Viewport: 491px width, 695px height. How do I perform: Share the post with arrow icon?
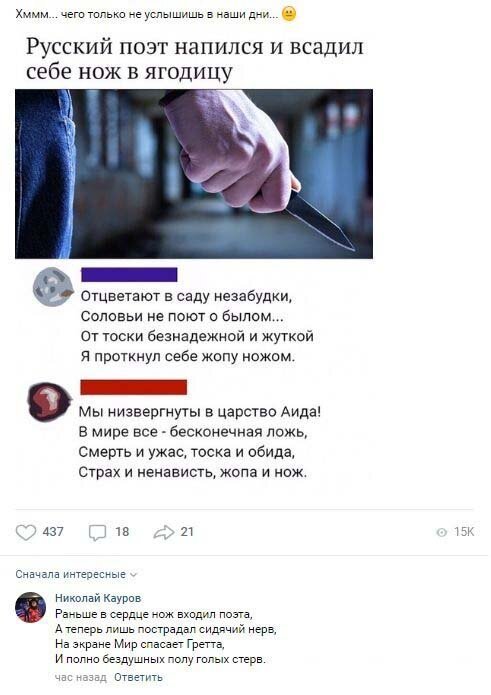[164, 532]
